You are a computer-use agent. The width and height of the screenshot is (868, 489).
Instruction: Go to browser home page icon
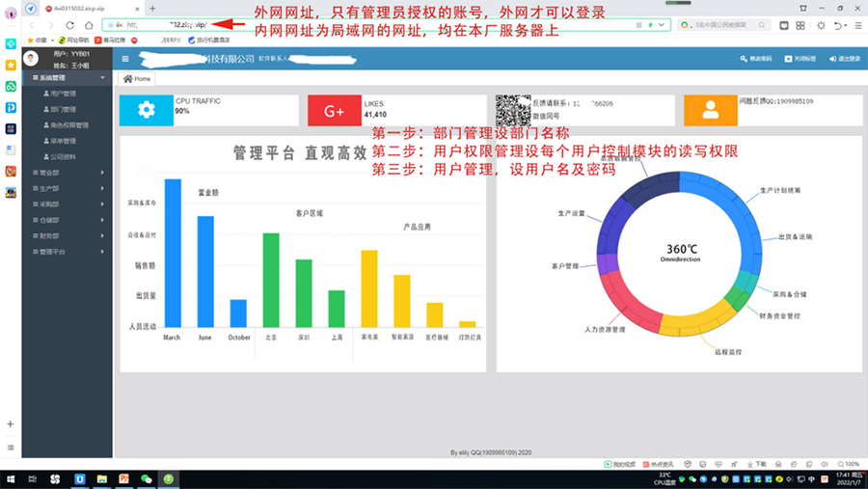(x=89, y=25)
